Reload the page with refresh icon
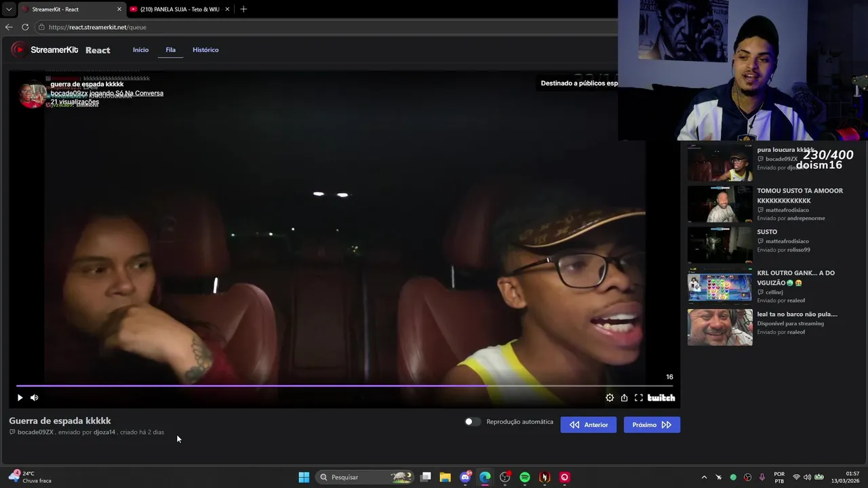This screenshot has height=488, width=868. click(25, 27)
